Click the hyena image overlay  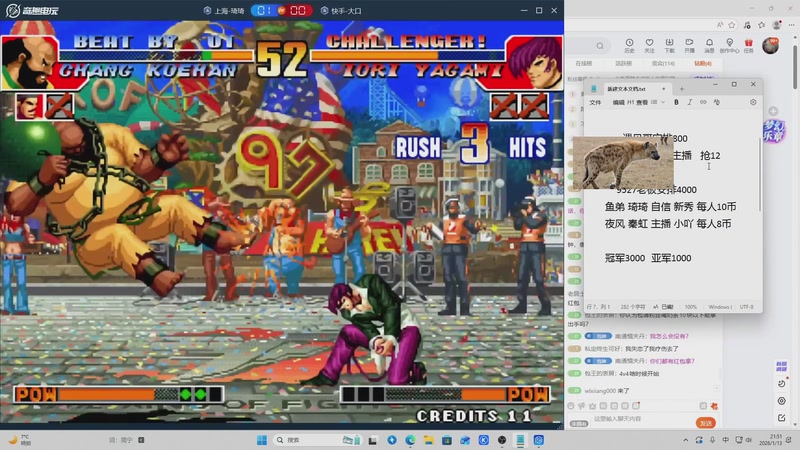[x=623, y=163]
